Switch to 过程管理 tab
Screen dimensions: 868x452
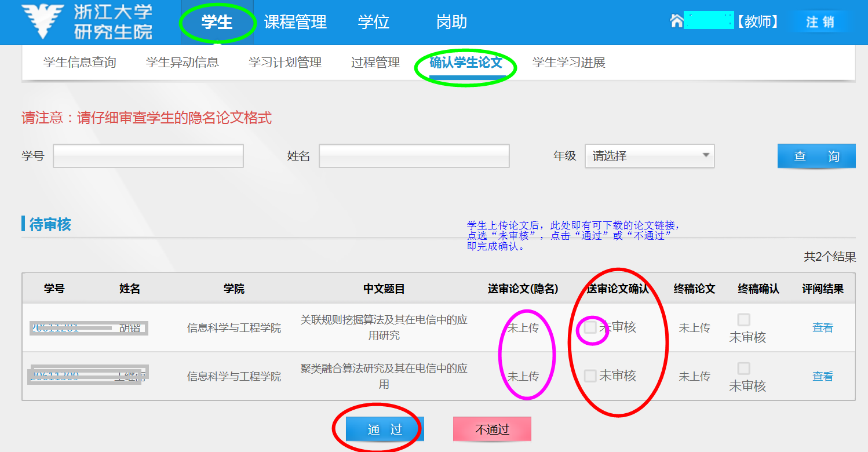click(375, 63)
